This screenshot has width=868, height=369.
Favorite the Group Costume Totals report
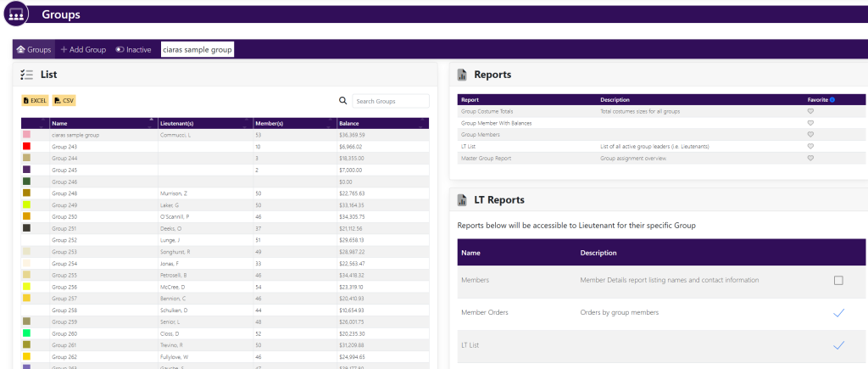(x=810, y=111)
